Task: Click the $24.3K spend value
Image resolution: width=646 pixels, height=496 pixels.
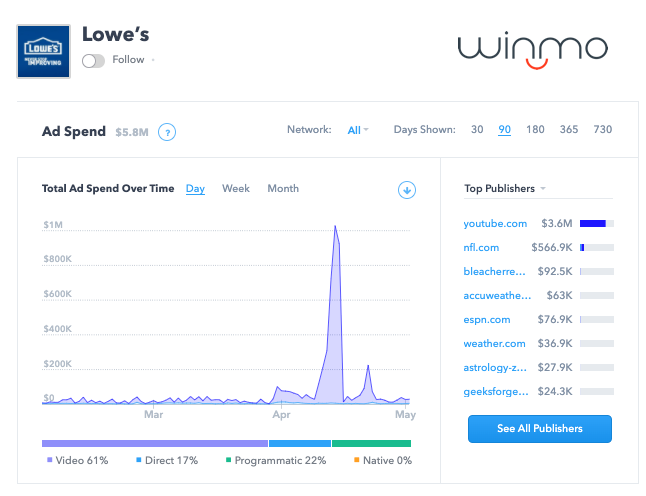Action: tap(555, 391)
